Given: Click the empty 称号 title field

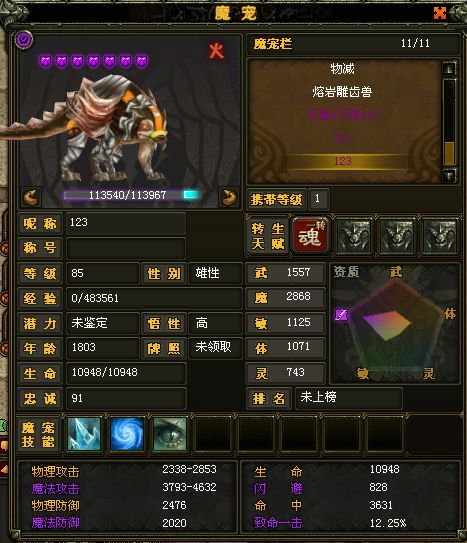Looking at the screenshot, I should coord(126,248).
